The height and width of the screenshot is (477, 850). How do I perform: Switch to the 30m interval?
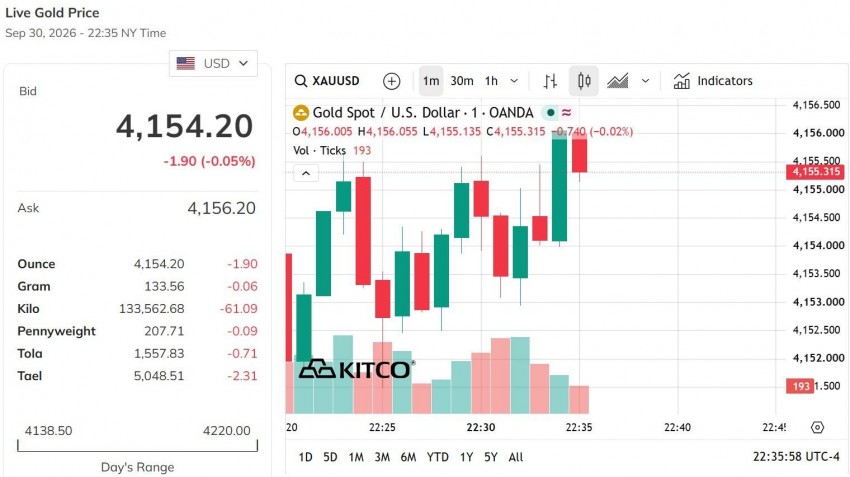(x=462, y=81)
